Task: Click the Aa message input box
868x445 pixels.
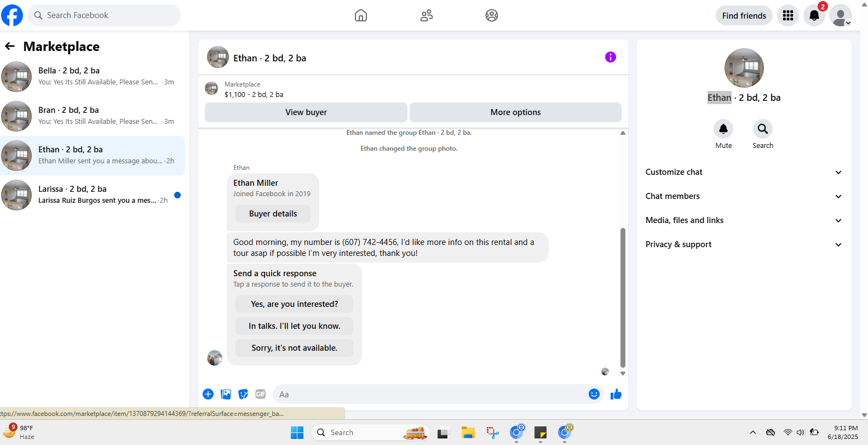Action: (430, 394)
